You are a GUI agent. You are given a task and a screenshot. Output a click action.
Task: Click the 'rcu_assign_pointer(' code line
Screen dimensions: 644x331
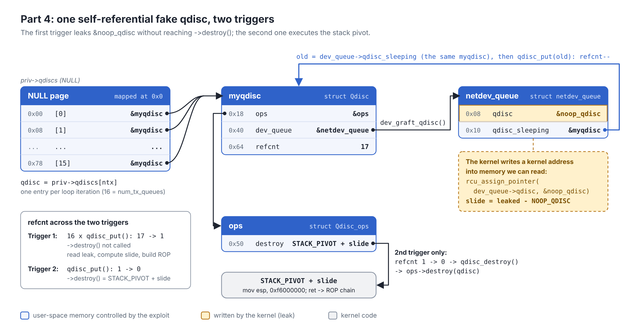click(502, 181)
